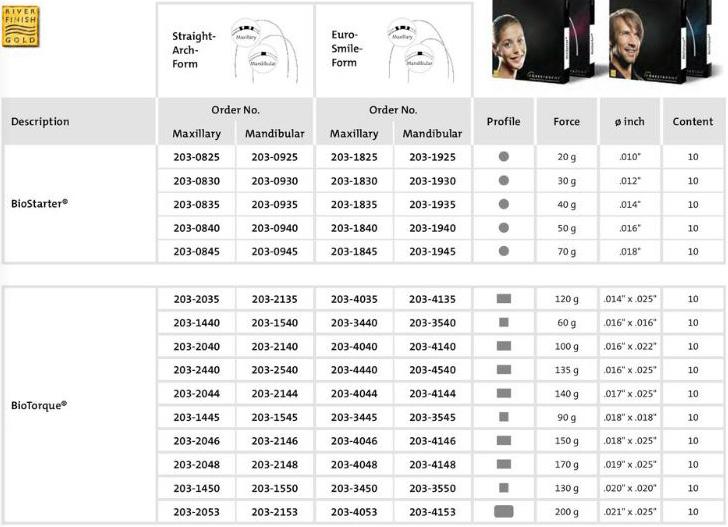The image size is (728, 527).
Task: Click the large rectangular profile icon in the 200 g row
Action: 504,511
